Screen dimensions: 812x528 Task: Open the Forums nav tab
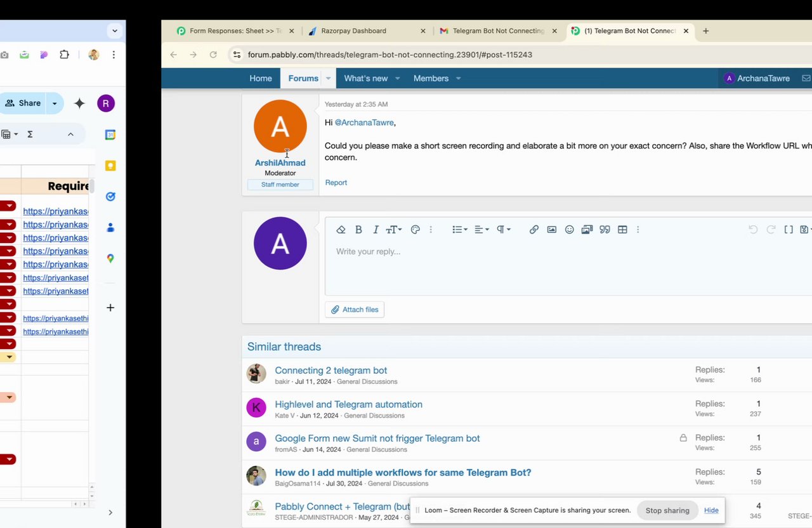[x=303, y=78]
